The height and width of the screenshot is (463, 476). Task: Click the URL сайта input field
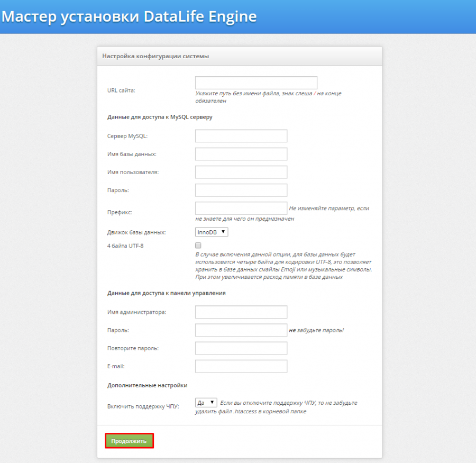(x=256, y=83)
